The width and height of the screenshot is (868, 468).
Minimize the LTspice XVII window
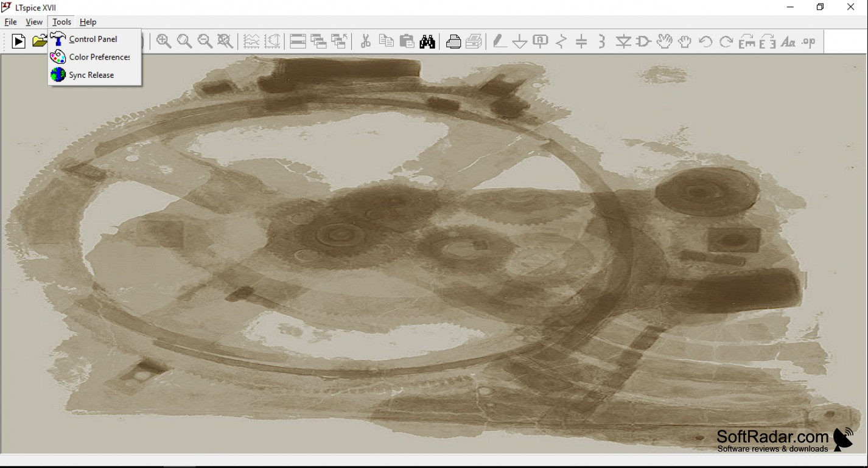click(790, 7)
